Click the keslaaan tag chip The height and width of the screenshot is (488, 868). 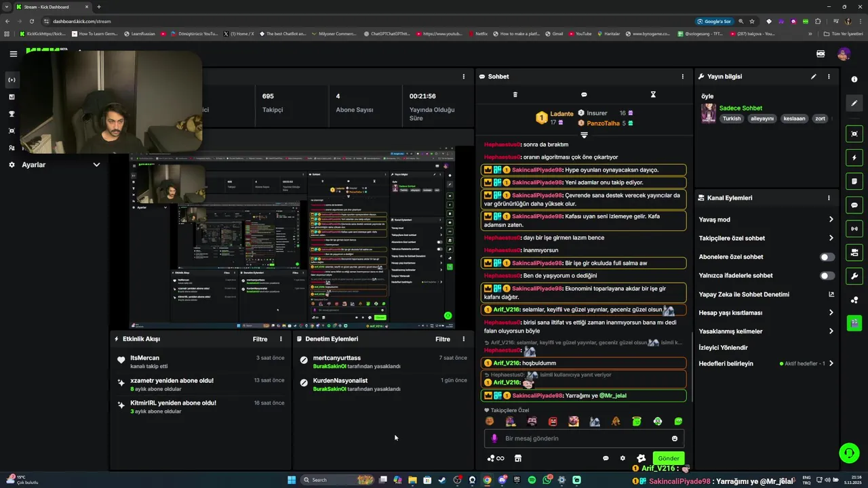click(794, 119)
